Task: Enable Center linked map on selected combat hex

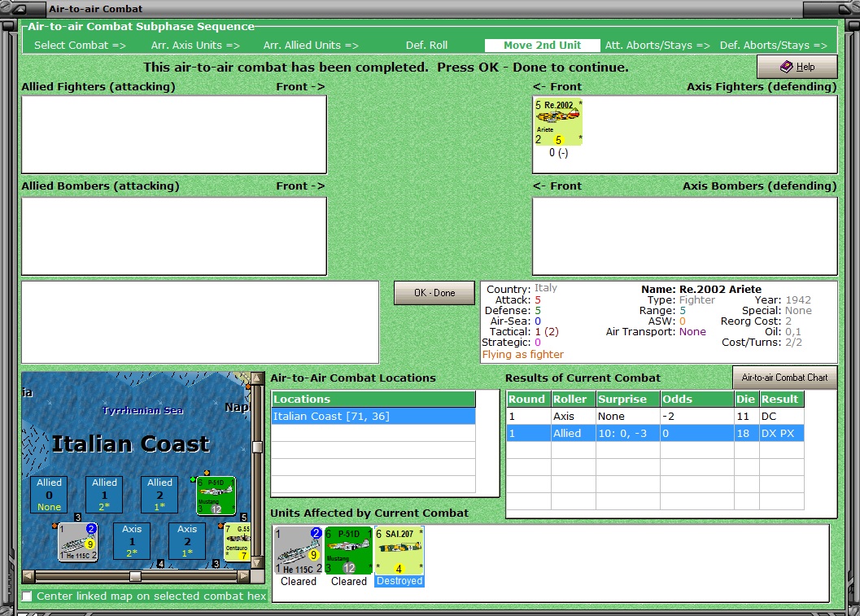Action: coord(27,596)
